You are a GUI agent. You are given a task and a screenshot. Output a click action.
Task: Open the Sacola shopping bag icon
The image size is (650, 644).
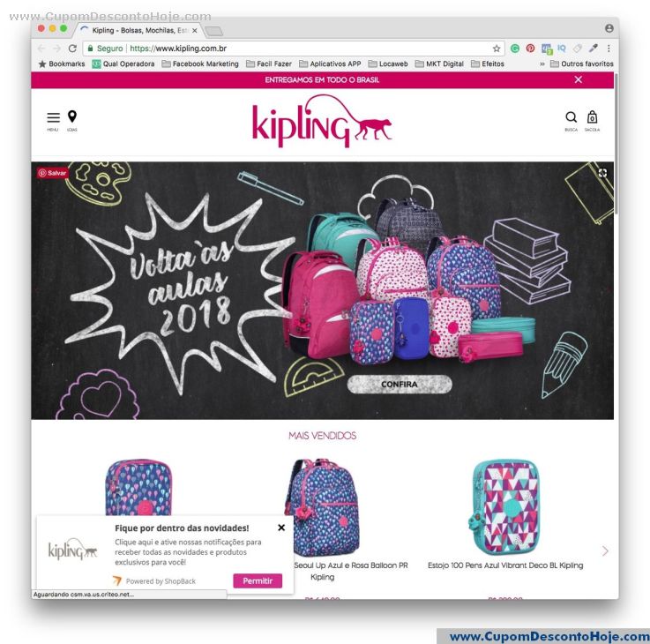593,117
